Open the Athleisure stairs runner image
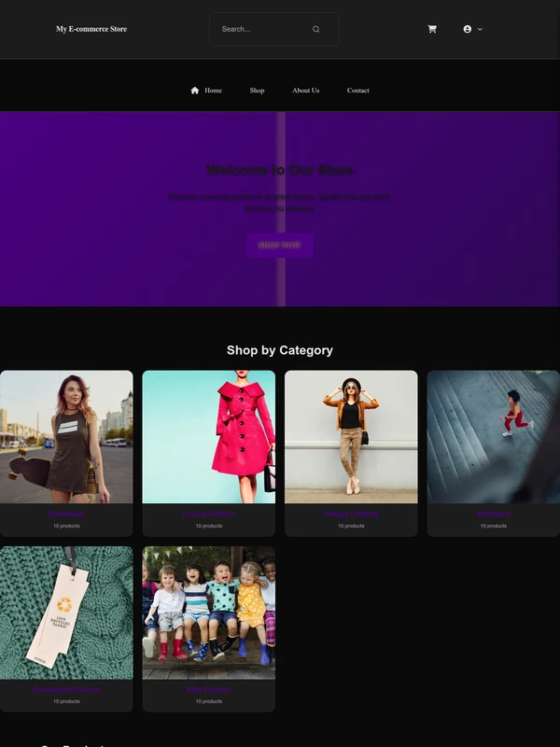Screen dimensions: 560x747 tap(494, 437)
